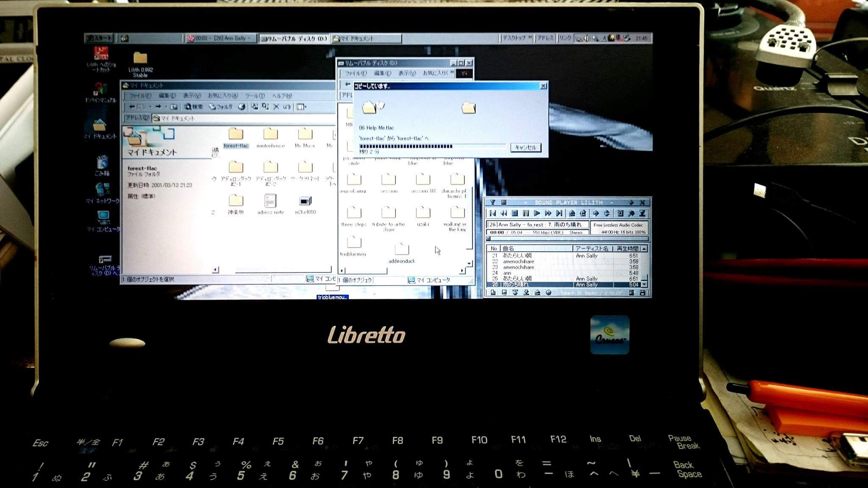Click Up folder icon in My Documents toolbar
868x488 pixels.
[174, 107]
